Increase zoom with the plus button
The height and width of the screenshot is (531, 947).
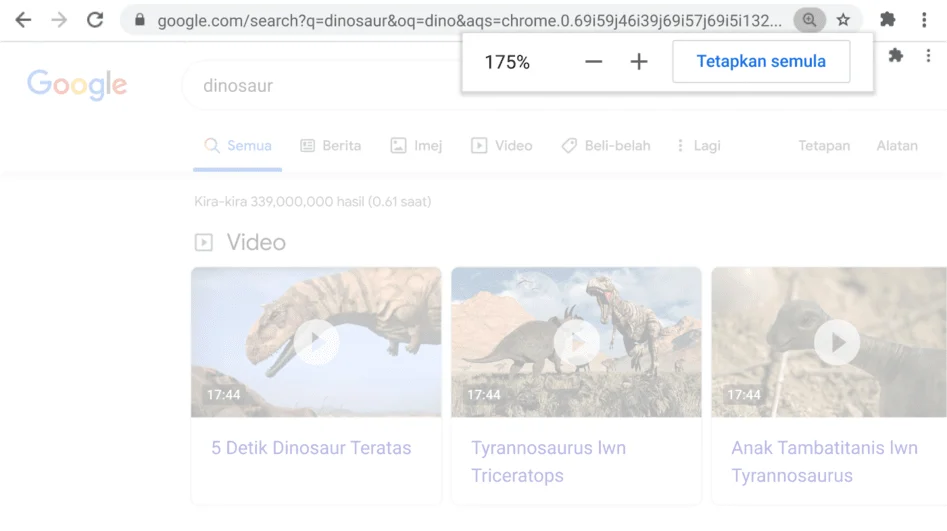pos(639,62)
